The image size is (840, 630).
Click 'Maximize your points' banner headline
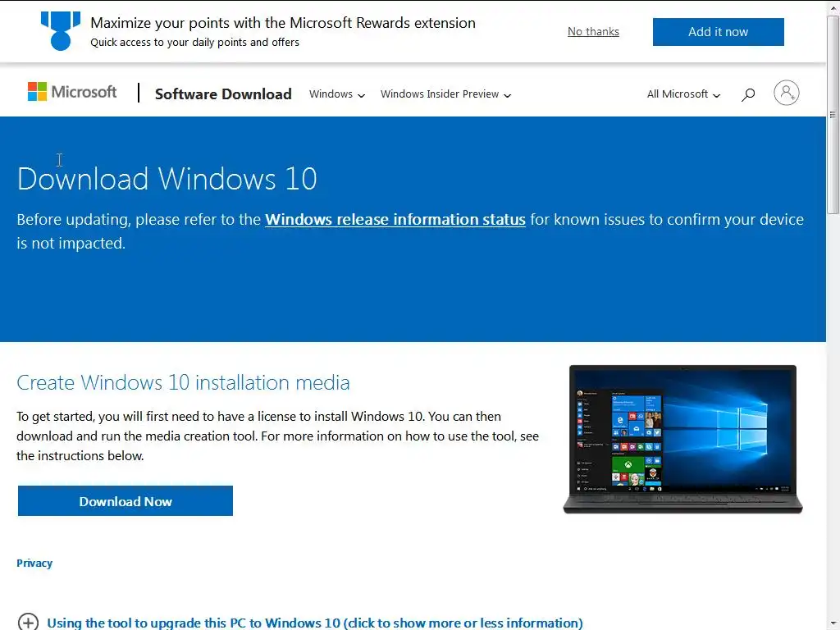click(283, 23)
